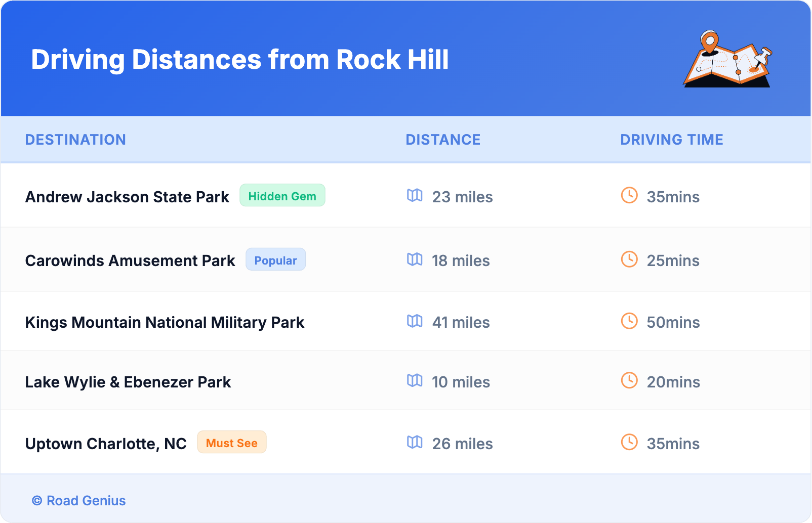Click Uptown Charlotte, NC destination name
The height and width of the screenshot is (523, 812).
pos(106,444)
